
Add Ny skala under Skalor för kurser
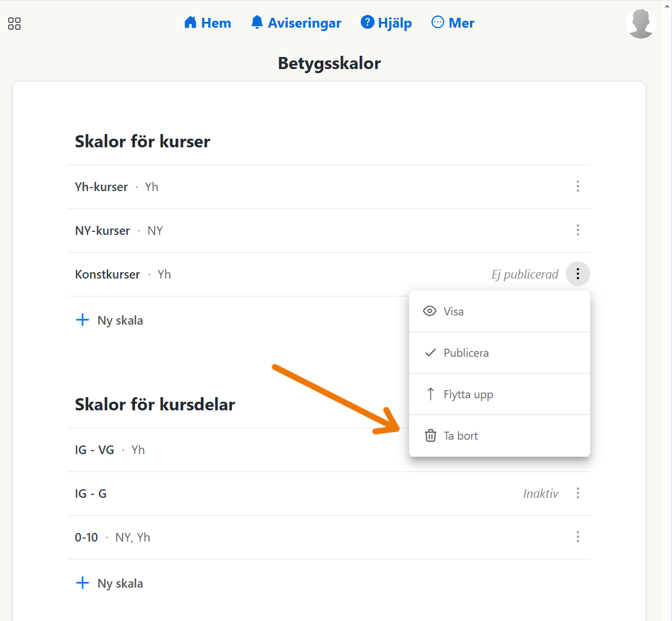tap(109, 321)
